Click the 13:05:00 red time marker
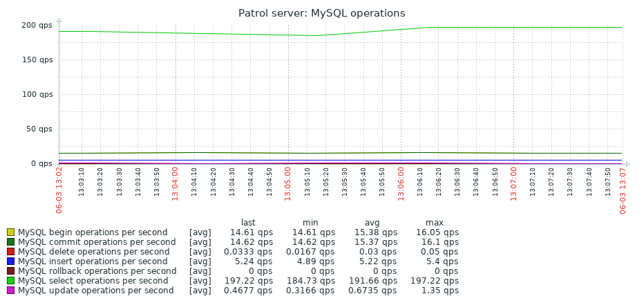 [287, 184]
